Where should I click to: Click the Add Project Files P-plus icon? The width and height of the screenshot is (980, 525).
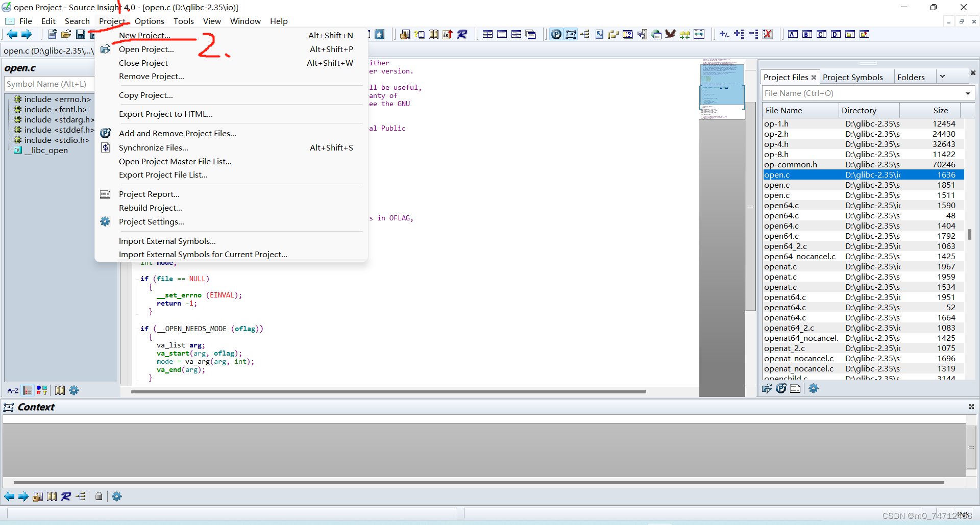[x=781, y=389]
